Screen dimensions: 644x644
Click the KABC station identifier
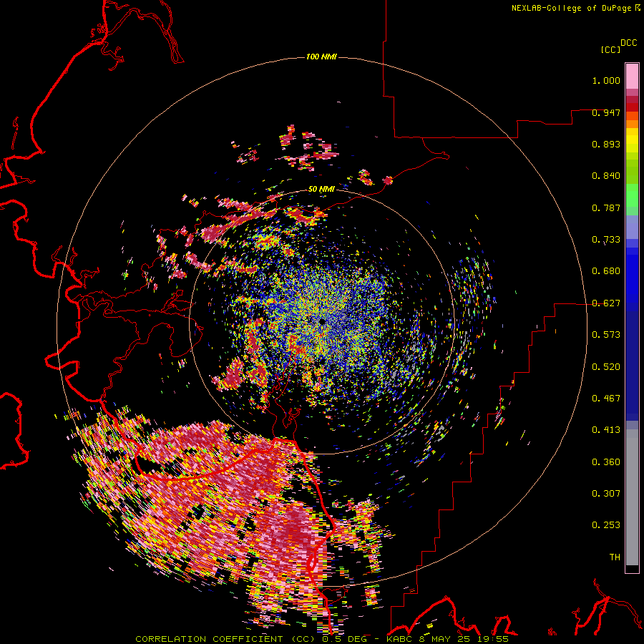pos(400,639)
